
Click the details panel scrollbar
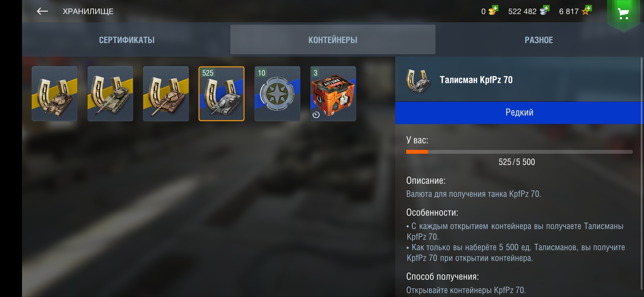[642, 173]
